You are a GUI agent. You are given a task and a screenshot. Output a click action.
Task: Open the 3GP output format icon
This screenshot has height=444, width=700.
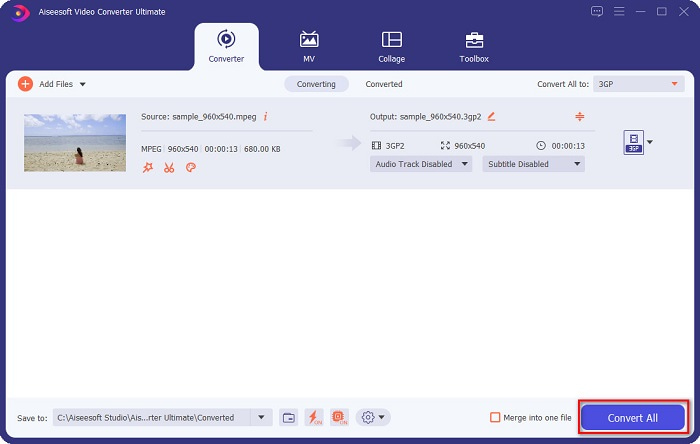click(x=632, y=142)
